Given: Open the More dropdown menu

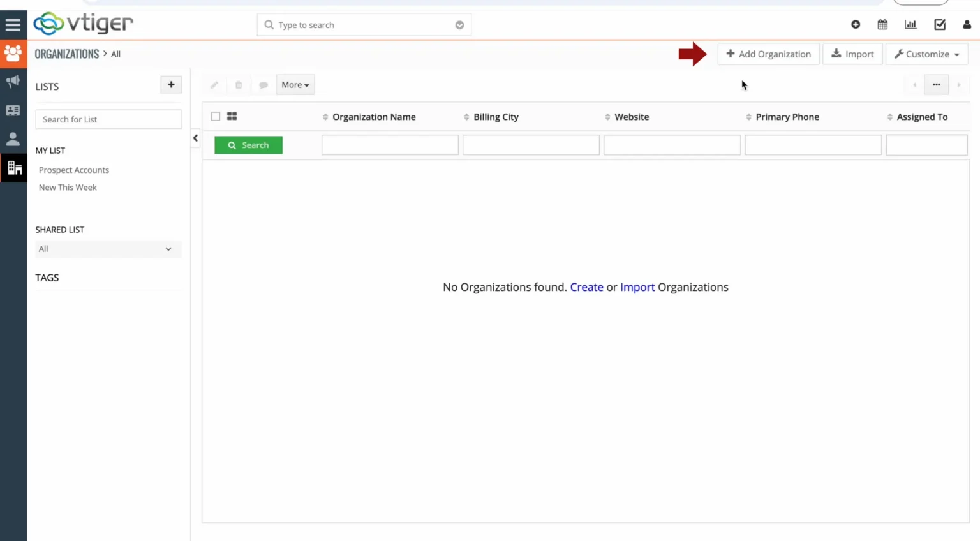Looking at the screenshot, I should (295, 84).
